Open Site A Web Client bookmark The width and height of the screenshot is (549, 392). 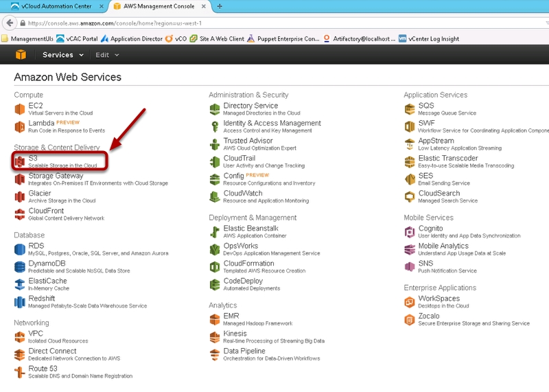pyautogui.click(x=217, y=38)
